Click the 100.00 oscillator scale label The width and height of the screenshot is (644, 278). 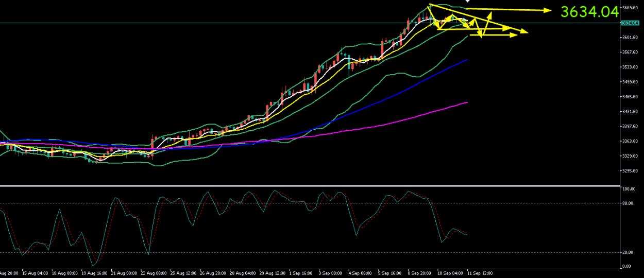629,189
